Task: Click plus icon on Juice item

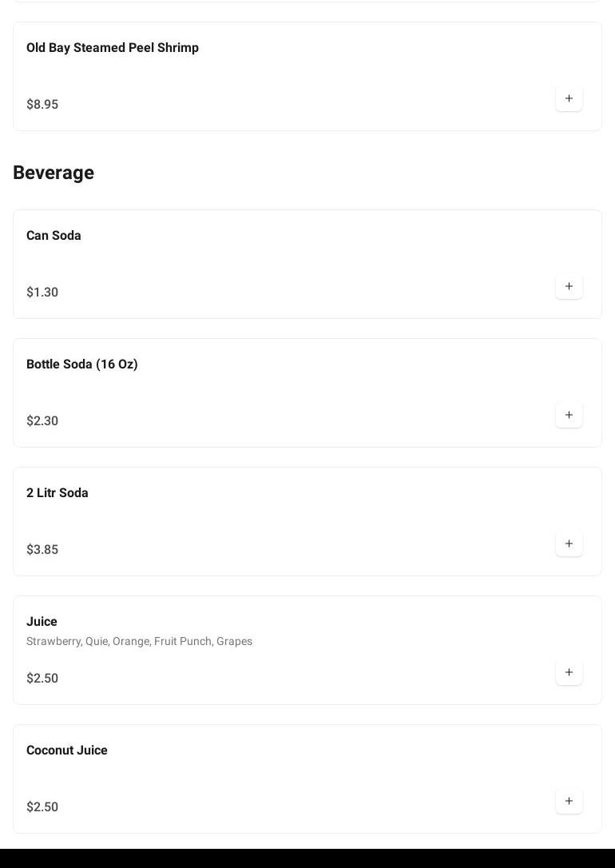Action: (569, 672)
